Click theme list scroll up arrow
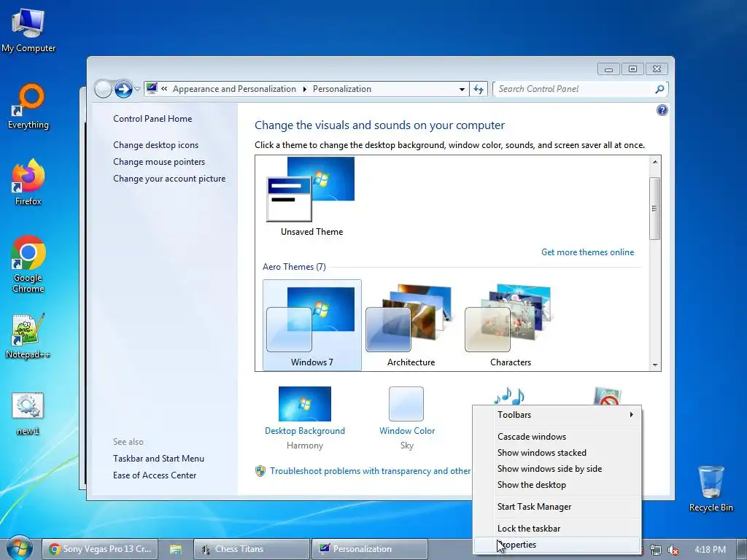Image resolution: width=747 pixels, height=560 pixels. [x=654, y=162]
